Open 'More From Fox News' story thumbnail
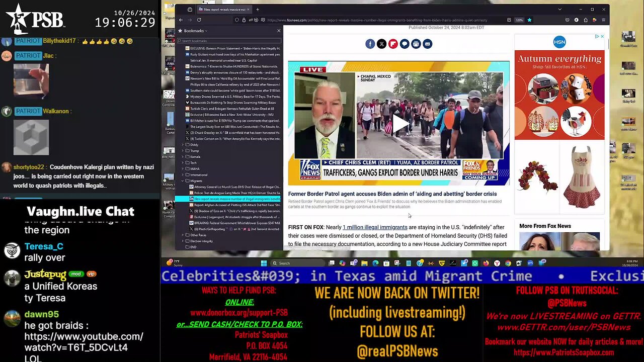 coord(559,241)
